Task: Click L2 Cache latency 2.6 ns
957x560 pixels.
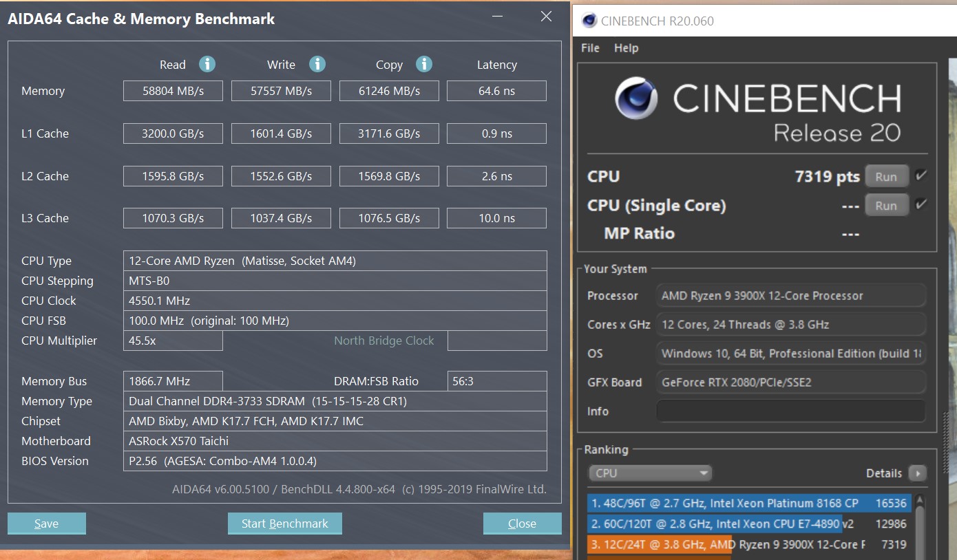Action: [x=497, y=176]
